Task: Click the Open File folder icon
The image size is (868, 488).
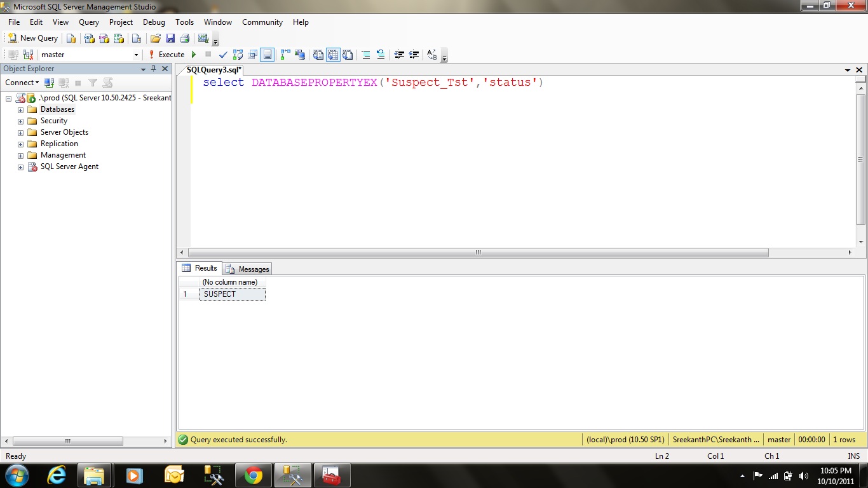Action: coord(155,38)
